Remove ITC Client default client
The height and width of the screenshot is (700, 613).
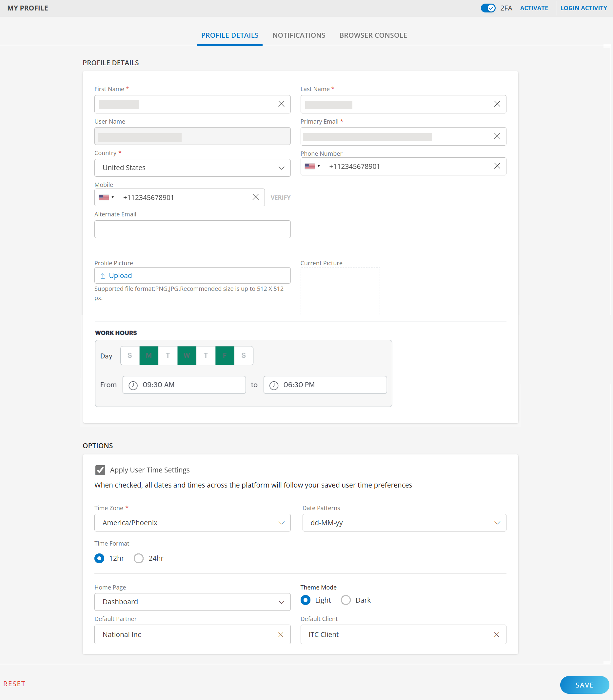point(496,635)
